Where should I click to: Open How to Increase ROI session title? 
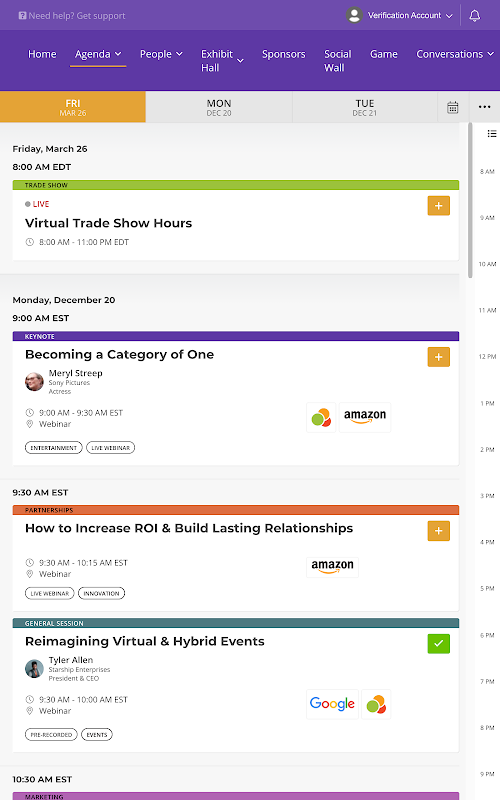click(x=189, y=528)
